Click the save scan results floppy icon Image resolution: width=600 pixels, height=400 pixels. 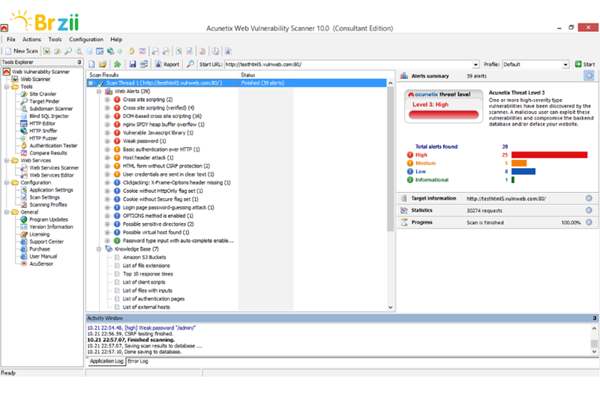[132, 64]
